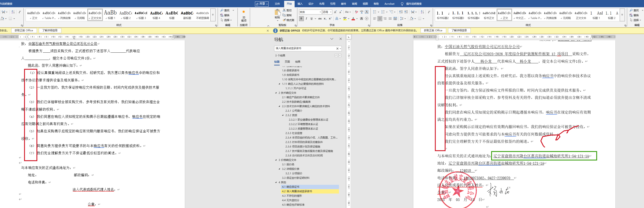Open the Change Case (Aa) tool
Image resolution: width=644 pixels, height=208 pixels.
[348, 12]
